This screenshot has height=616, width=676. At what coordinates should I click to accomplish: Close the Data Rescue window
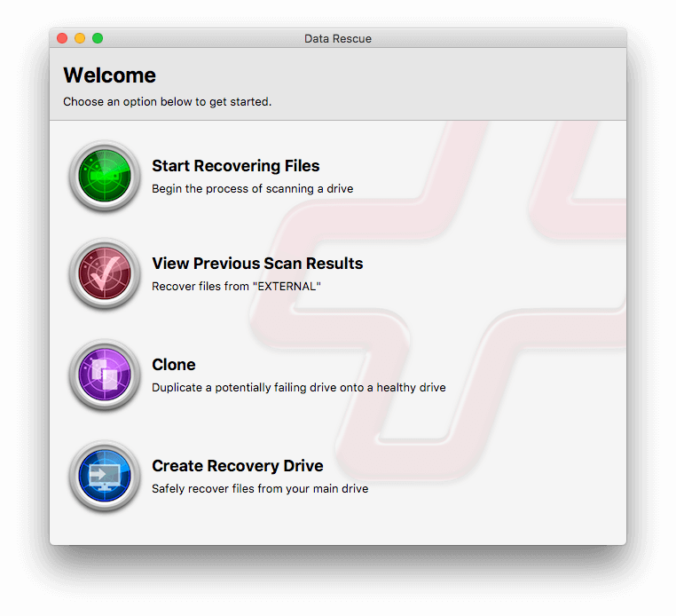[62, 38]
